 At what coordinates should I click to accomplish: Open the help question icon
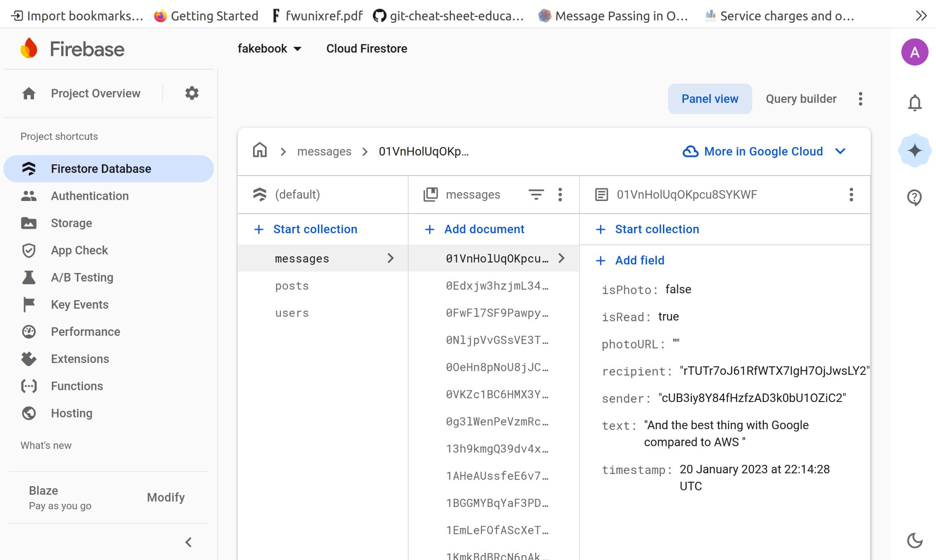(915, 197)
